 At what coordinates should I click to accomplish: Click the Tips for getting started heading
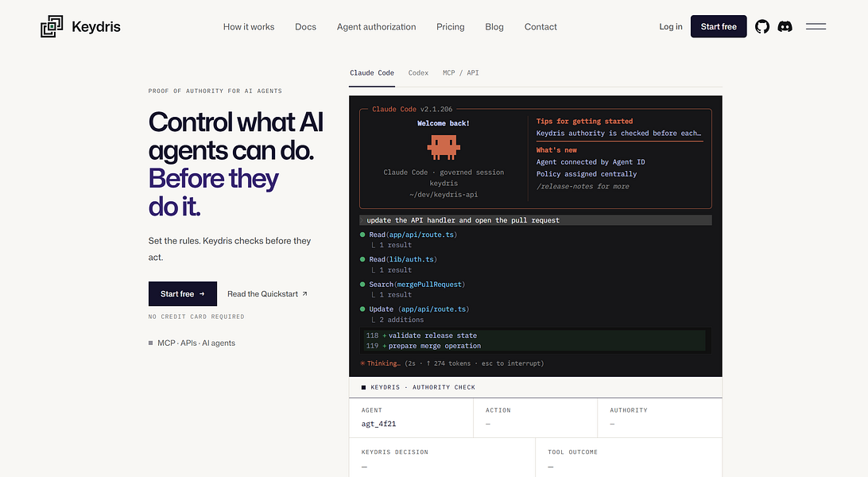[x=584, y=121]
